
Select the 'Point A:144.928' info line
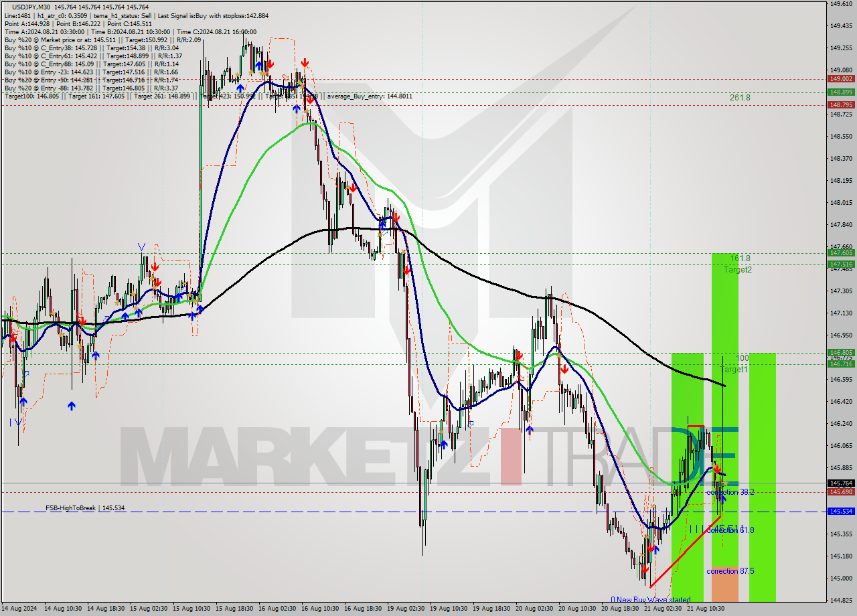click(x=80, y=23)
